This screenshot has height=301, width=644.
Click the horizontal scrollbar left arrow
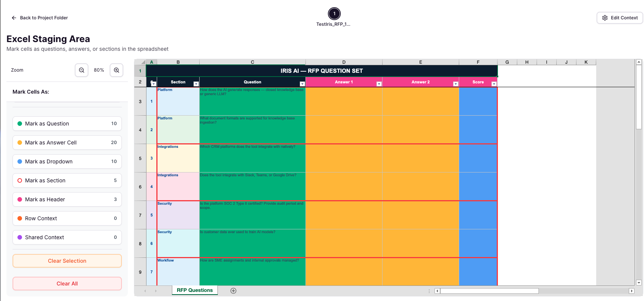[437, 291]
